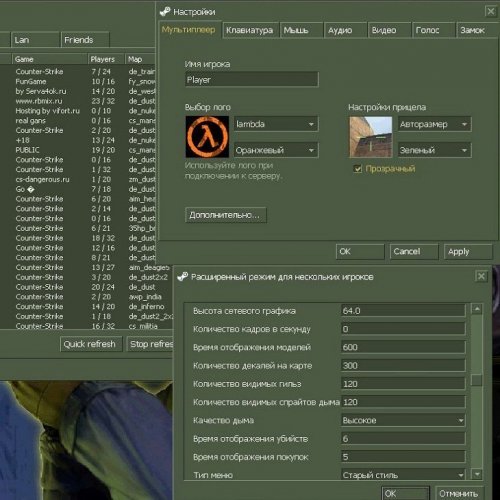Click the scrollbar thumb in advanced settings list

(477, 380)
